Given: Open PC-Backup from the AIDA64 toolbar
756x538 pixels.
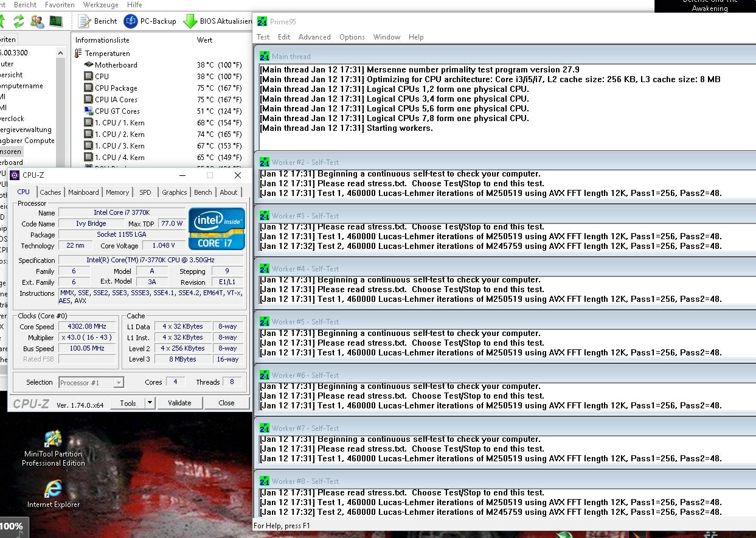Looking at the screenshot, I should tap(150, 21).
